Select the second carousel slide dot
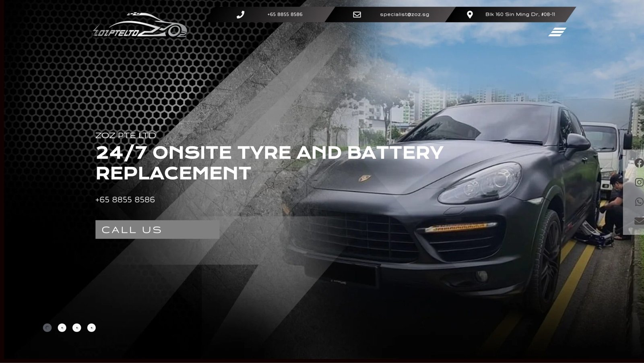644x363 pixels. tap(62, 328)
